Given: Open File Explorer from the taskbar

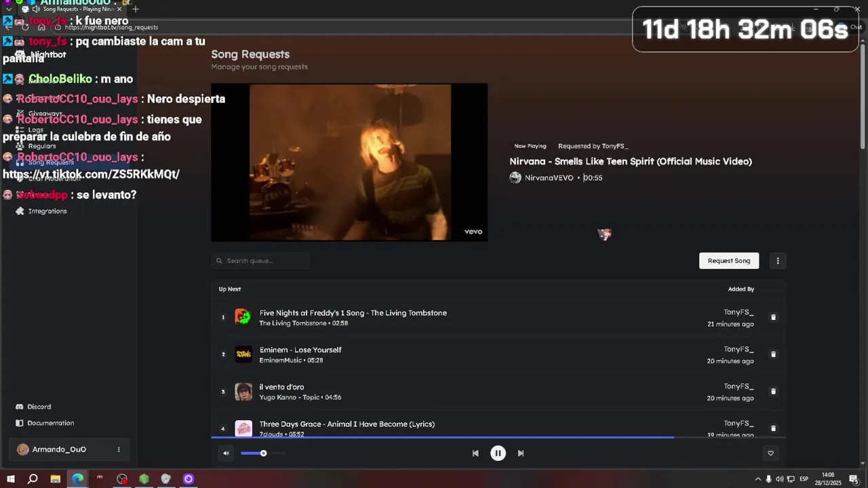Looking at the screenshot, I should coord(55,479).
